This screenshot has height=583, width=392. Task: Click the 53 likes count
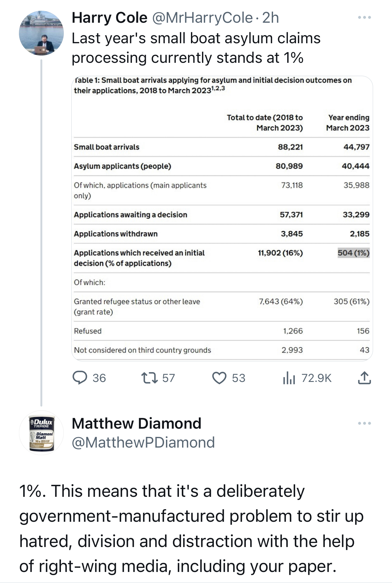coord(238,378)
